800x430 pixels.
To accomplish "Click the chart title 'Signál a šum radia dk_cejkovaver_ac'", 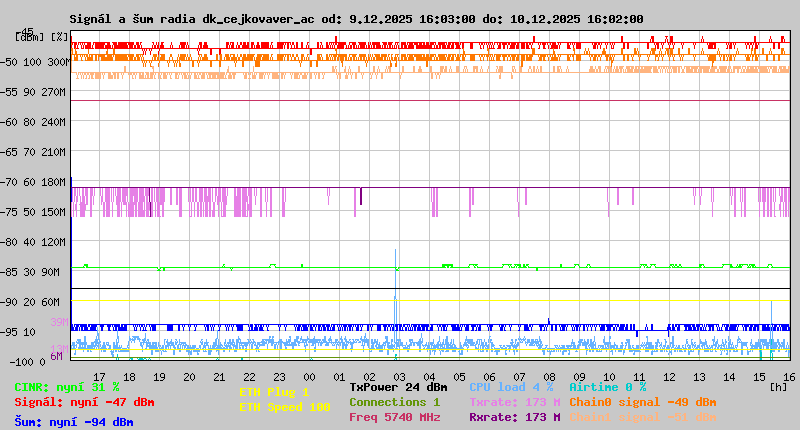I will point(192,19).
